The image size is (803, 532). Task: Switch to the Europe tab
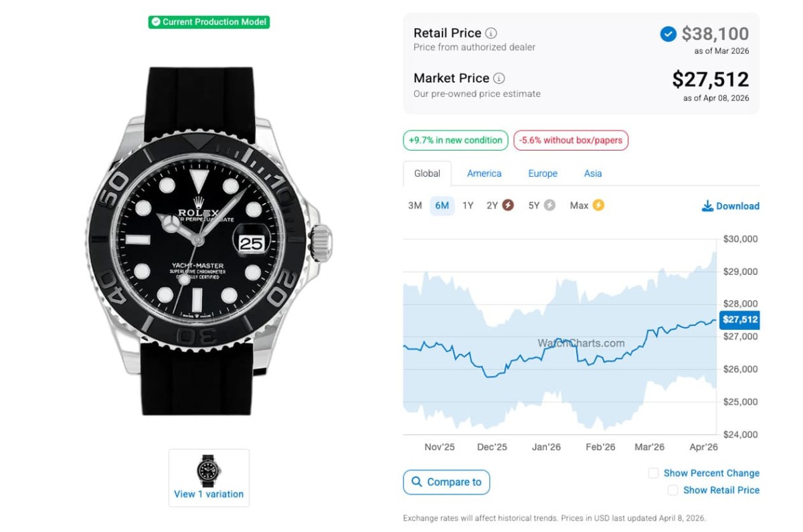coord(543,173)
